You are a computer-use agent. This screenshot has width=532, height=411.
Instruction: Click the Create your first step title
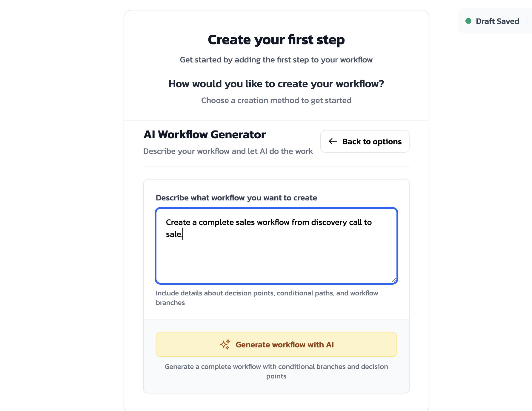coord(276,39)
